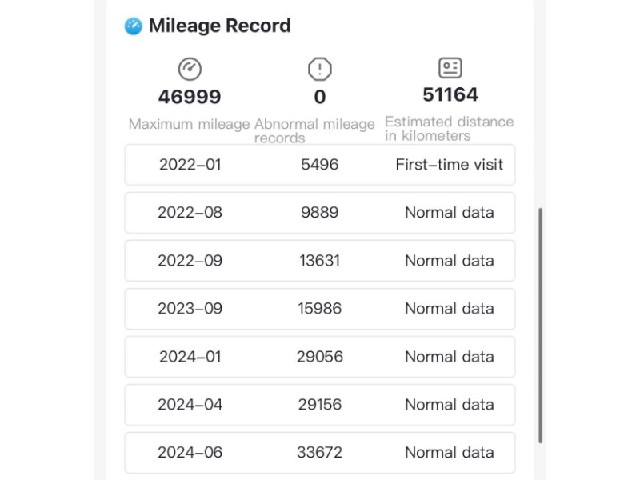Click the ID card icon above 51164
Viewport: 640px width, 480px height.
tap(450, 67)
